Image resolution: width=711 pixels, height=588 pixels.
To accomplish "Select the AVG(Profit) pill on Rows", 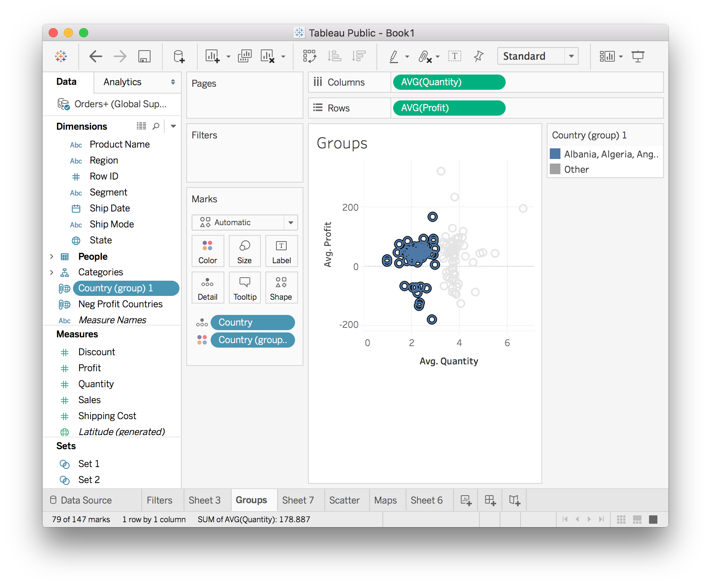I will (x=449, y=108).
